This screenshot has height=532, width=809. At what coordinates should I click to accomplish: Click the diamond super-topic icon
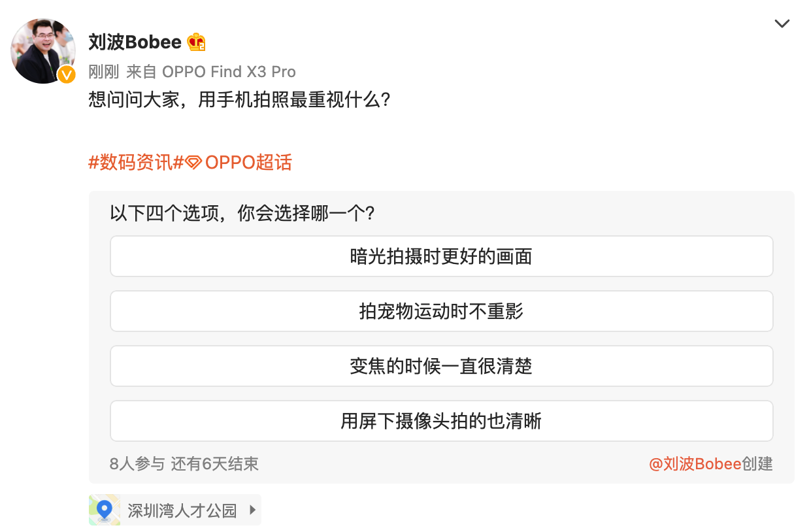[x=193, y=163]
